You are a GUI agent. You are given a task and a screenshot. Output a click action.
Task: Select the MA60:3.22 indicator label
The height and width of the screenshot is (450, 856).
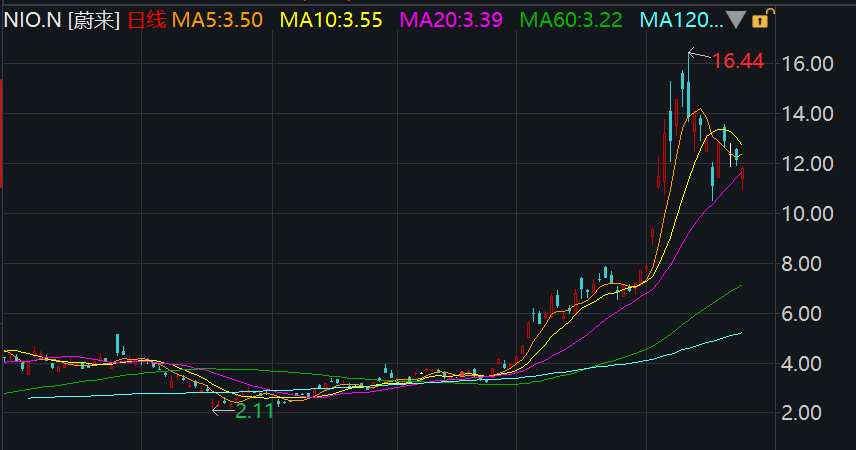coord(571,20)
